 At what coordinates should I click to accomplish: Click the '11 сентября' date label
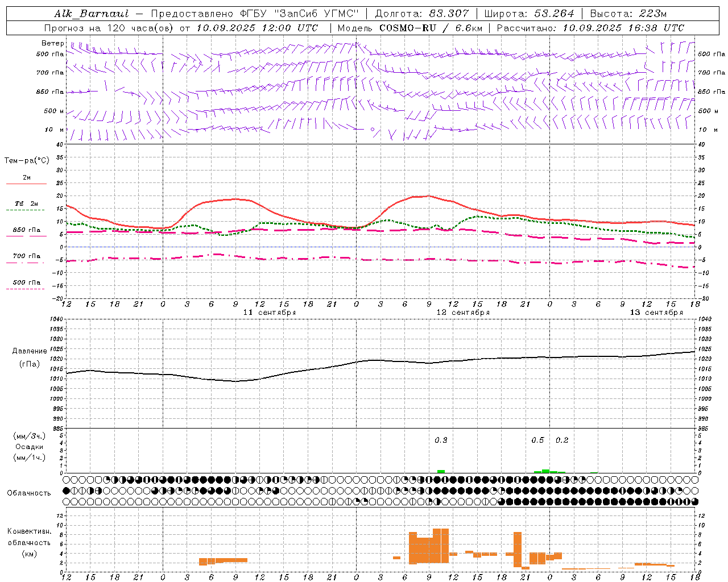point(269,313)
